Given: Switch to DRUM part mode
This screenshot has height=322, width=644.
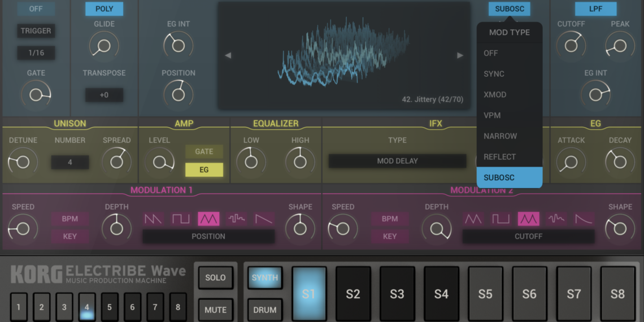Looking at the screenshot, I should point(265,310).
